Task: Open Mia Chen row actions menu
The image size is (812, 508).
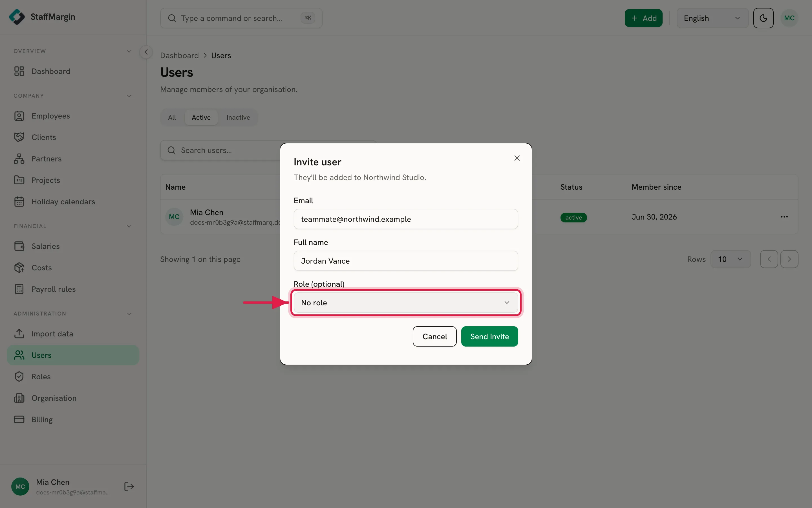Action: coord(784,217)
